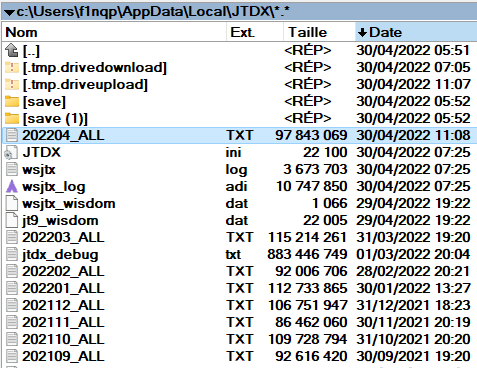Image resolution: width=477 pixels, height=368 pixels.
Task: Click the adi extension of wsjtx_log
Action: (236, 186)
